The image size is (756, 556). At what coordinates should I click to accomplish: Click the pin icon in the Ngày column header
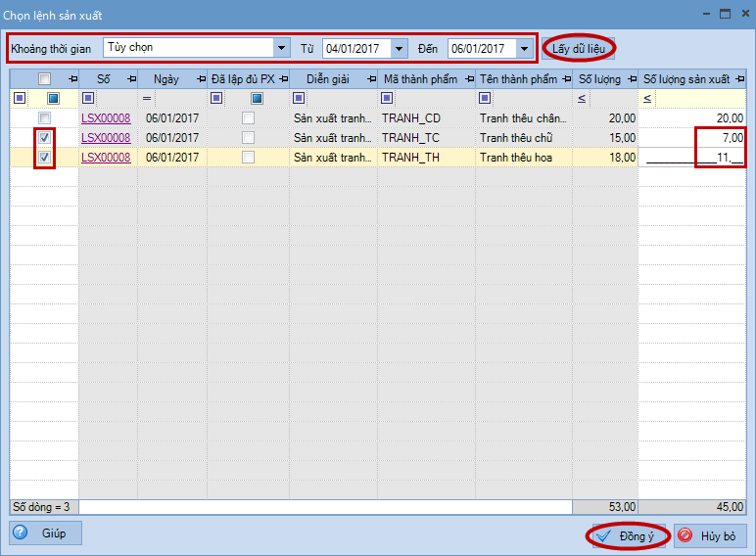[x=199, y=79]
